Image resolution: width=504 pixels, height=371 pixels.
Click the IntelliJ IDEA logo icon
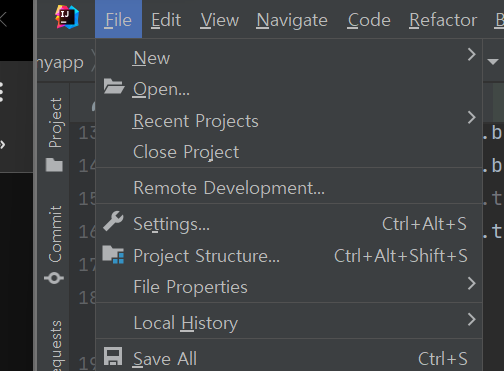pyautogui.click(x=67, y=17)
